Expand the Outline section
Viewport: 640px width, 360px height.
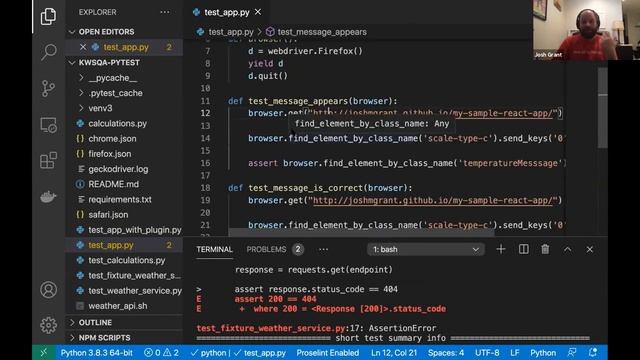[124, 322]
